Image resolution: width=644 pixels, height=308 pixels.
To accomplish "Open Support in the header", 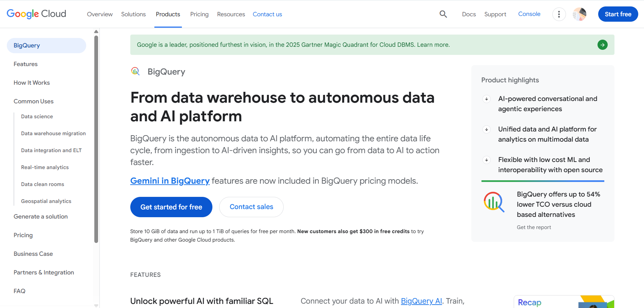I will 495,14.
